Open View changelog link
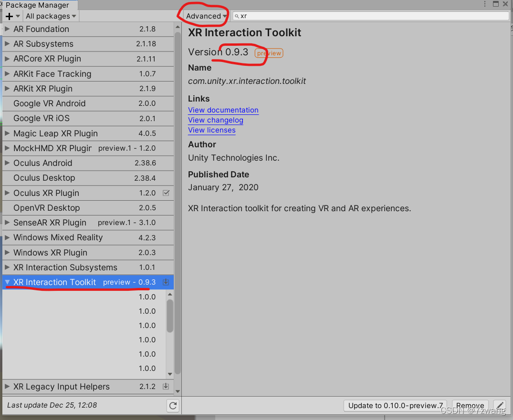This screenshot has width=513, height=420. [216, 120]
